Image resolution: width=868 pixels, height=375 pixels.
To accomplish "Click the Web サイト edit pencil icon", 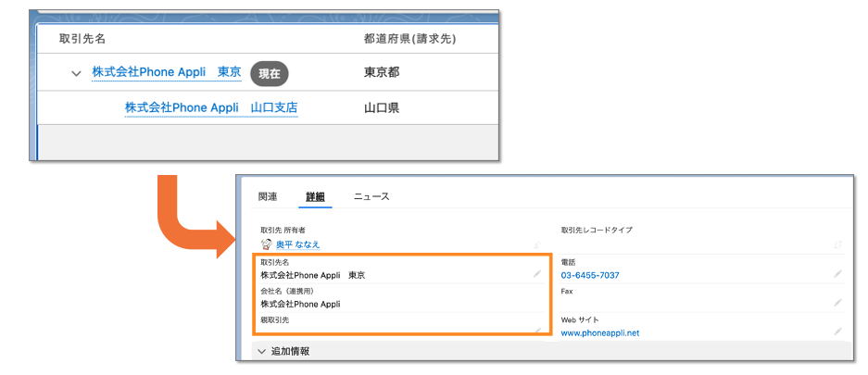I will tap(837, 331).
